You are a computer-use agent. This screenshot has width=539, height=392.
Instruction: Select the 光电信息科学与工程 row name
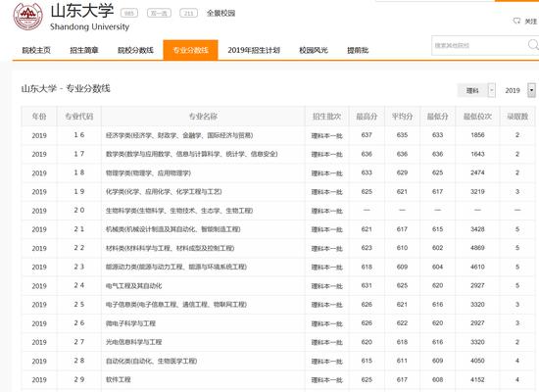click(x=133, y=342)
